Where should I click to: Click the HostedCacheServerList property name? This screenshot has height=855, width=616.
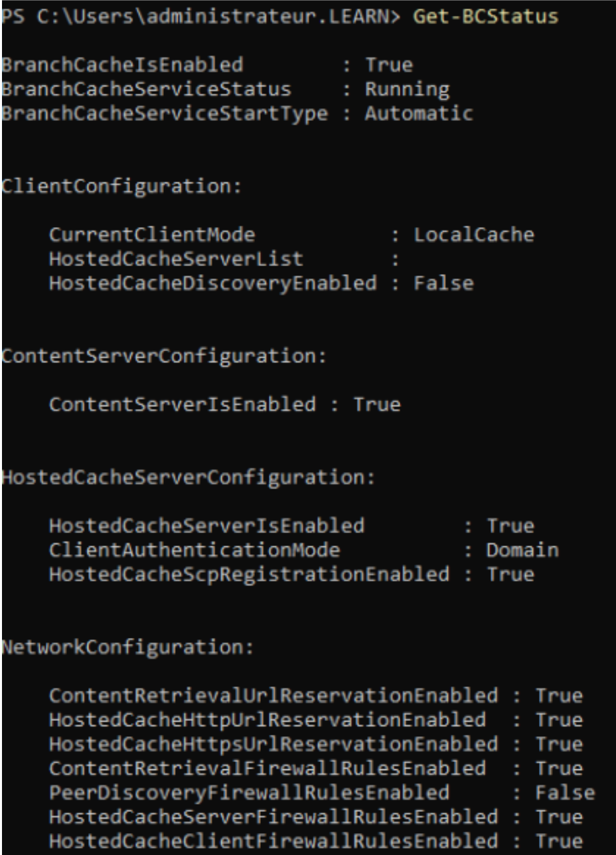175,260
